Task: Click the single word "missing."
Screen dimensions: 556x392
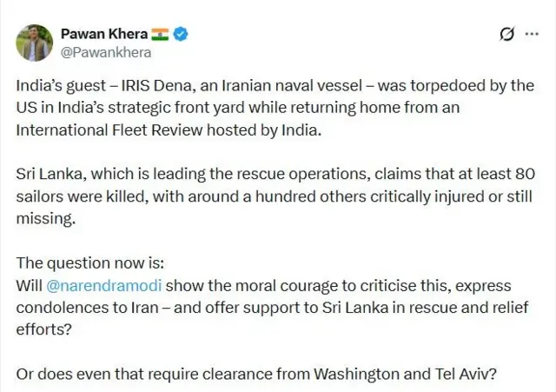Action: tap(46, 218)
